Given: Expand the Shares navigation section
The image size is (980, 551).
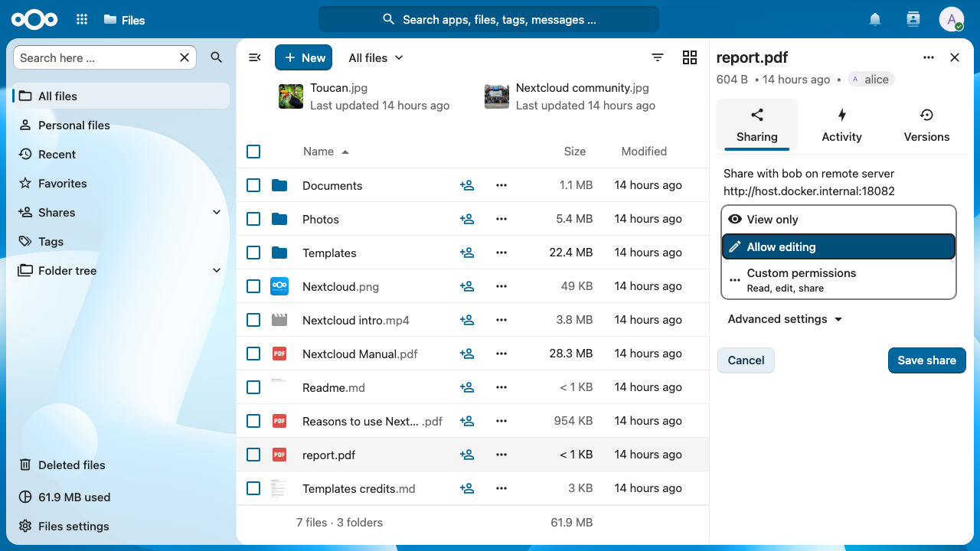Looking at the screenshot, I should pyautogui.click(x=217, y=213).
